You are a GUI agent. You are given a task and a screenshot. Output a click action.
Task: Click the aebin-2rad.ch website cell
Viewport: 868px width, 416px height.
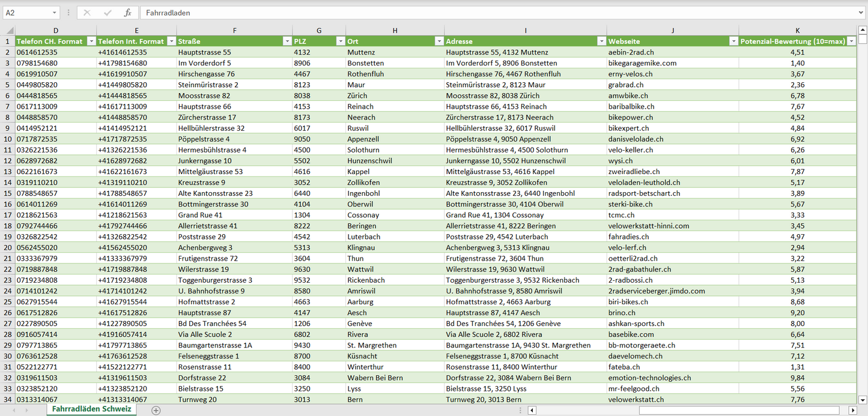[x=631, y=52]
